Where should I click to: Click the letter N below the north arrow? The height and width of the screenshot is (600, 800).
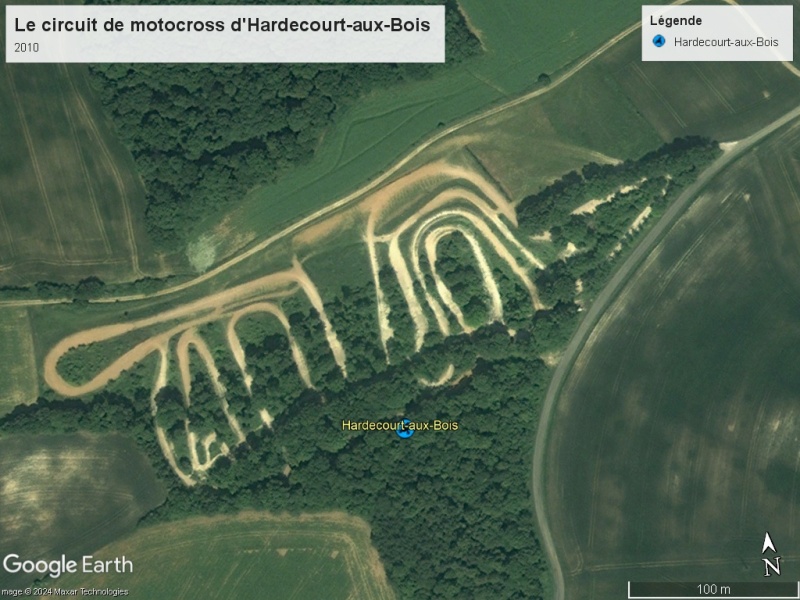pos(772,566)
